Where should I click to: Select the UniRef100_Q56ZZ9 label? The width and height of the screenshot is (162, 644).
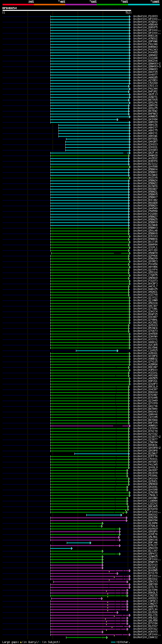click(x=145, y=549)
